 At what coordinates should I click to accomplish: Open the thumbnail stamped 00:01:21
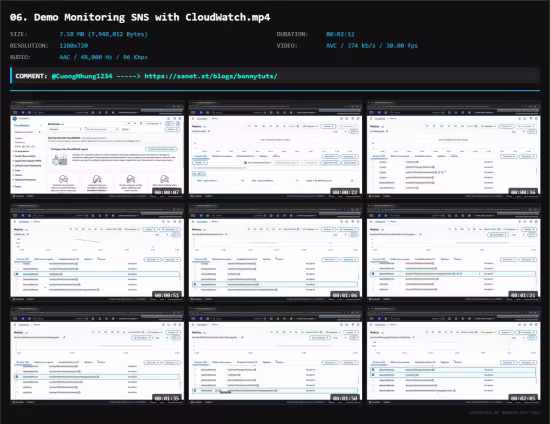click(x=454, y=253)
